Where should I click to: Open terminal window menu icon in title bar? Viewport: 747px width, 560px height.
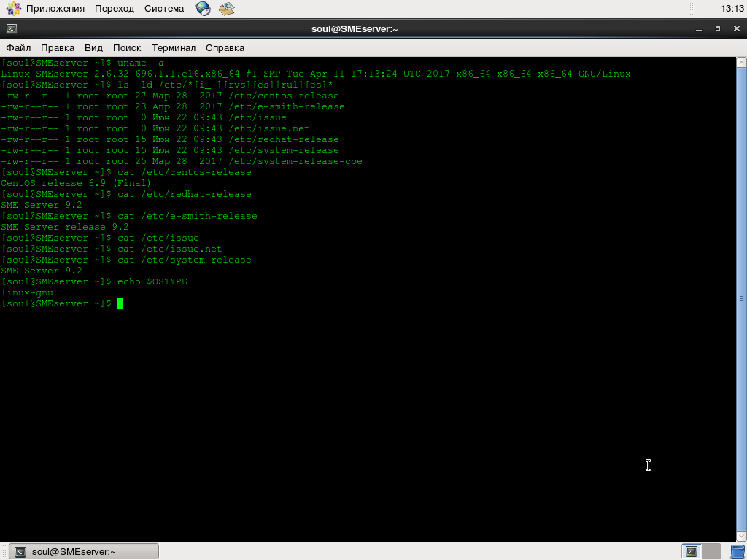tap(12, 29)
